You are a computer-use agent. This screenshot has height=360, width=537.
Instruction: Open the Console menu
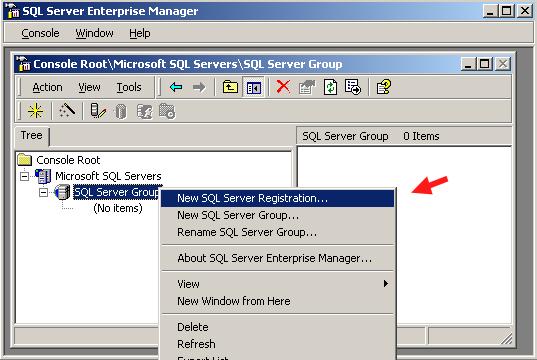pos(40,33)
